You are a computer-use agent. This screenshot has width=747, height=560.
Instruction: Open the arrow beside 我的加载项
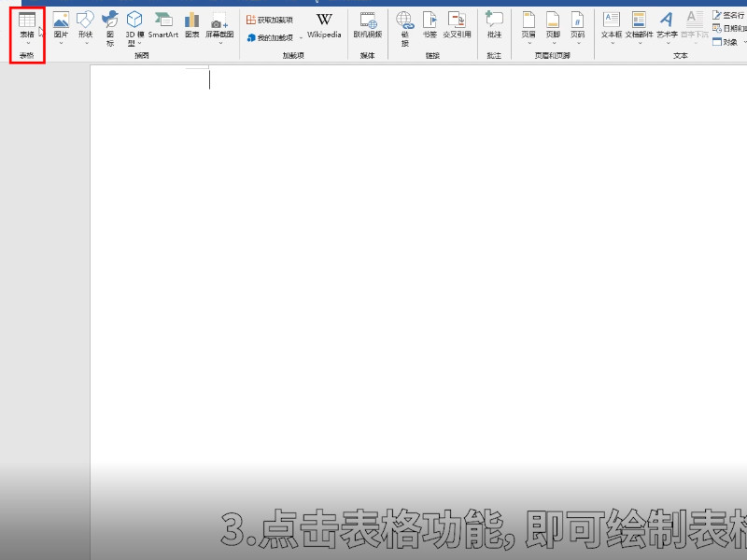[x=301, y=37]
